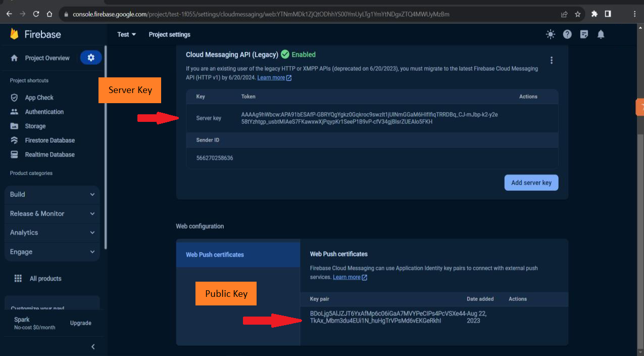
Task: Open App Check from sidebar
Action: tap(39, 98)
